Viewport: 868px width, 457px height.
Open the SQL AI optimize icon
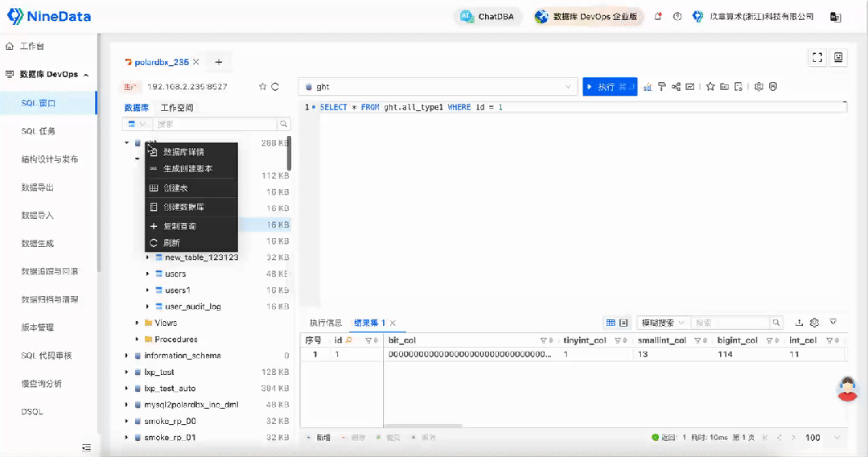pyautogui.click(x=647, y=87)
